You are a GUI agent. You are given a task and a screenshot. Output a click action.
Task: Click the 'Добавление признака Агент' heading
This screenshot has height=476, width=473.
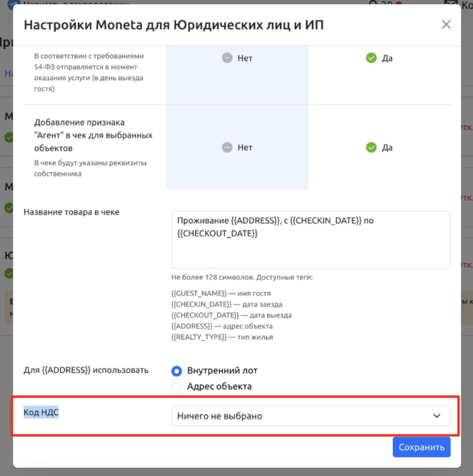pyautogui.click(x=93, y=135)
